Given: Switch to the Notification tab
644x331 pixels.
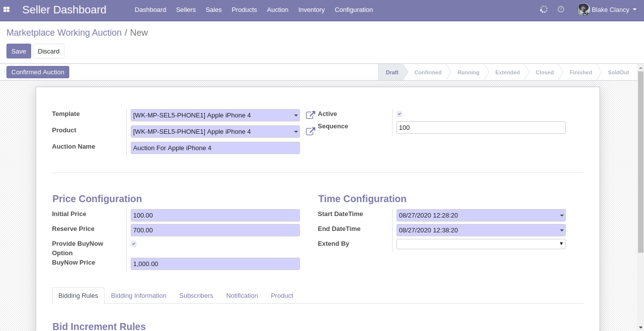Looking at the screenshot, I should click(242, 296).
